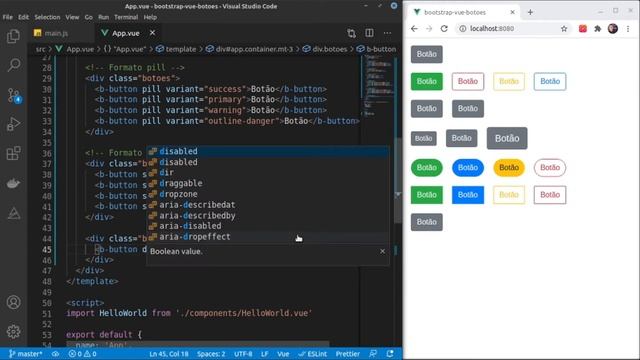Click the 'template' breadcrumb segment
640x360 pixels.
[x=180, y=49]
